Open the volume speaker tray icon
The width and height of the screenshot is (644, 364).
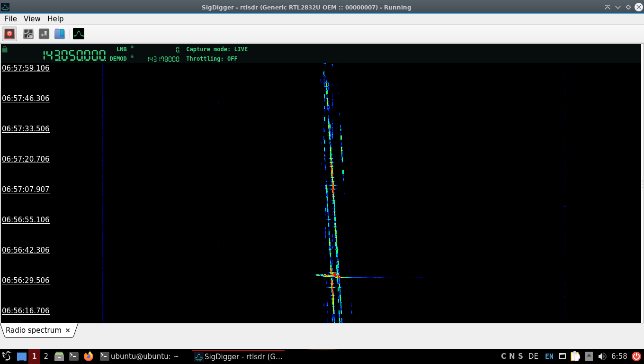602,356
